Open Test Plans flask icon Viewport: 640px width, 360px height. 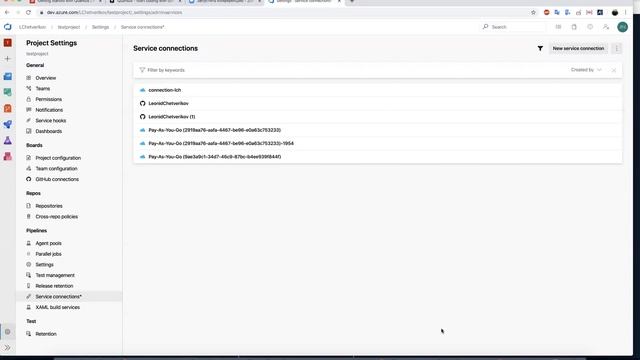pyautogui.click(x=8, y=140)
